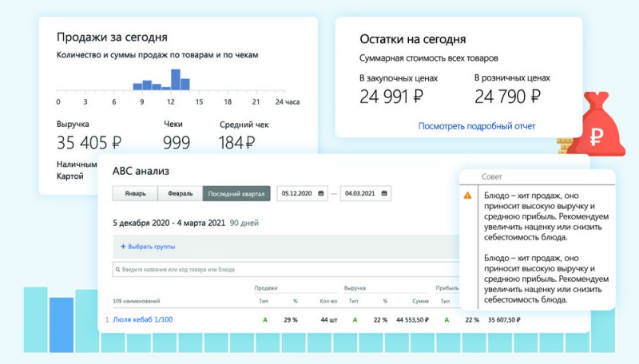Screen dimensions: 639x364
Task: Select the Январь period tab
Action: (x=135, y=193)
